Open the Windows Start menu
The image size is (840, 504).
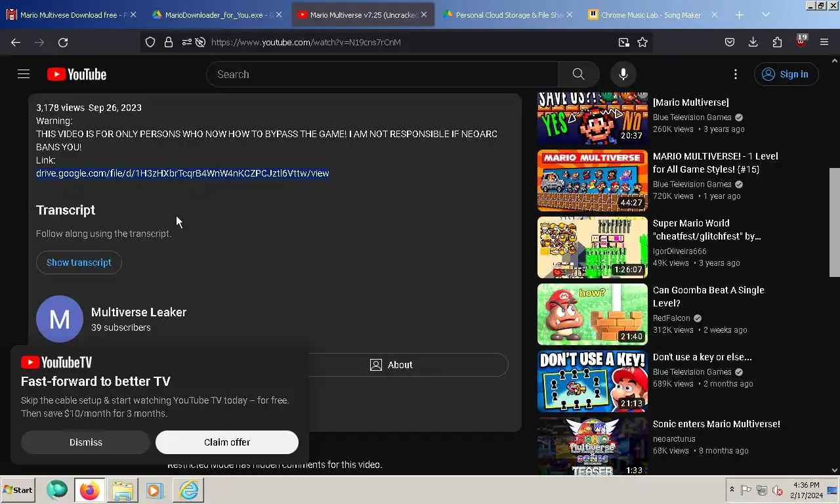(18, 490)
